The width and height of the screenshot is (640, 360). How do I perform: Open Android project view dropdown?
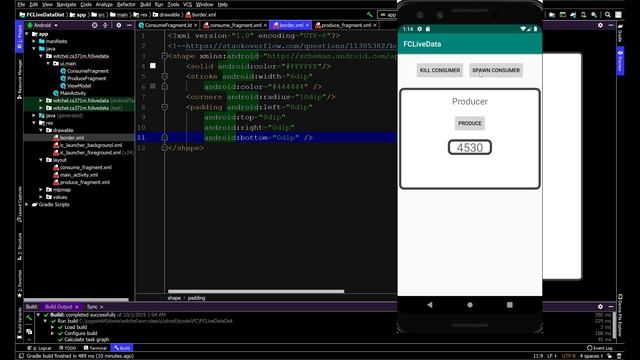point(43,25)
